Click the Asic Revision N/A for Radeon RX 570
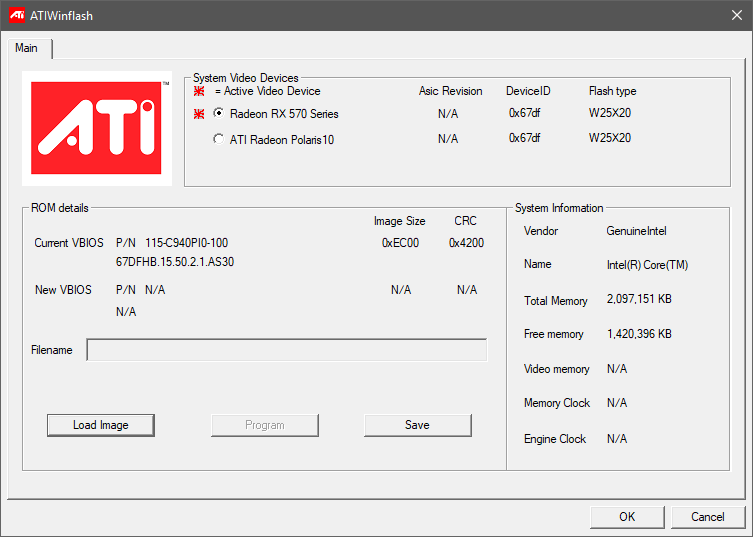Viewport: 753px width, 537px height. click(448, 114)
